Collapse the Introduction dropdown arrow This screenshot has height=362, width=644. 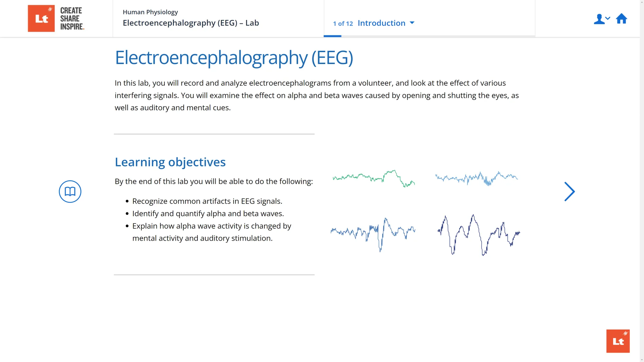[412, 23]
